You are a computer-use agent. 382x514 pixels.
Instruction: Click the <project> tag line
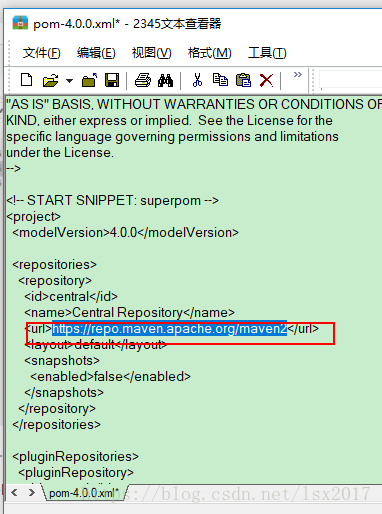click(x=33, y=216)
